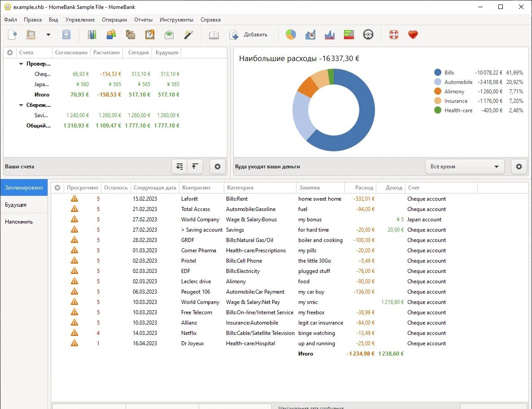Collapse the 'Сбереж...' account group
This screenshot has width=532, height=409.
[x=21, y=105]
